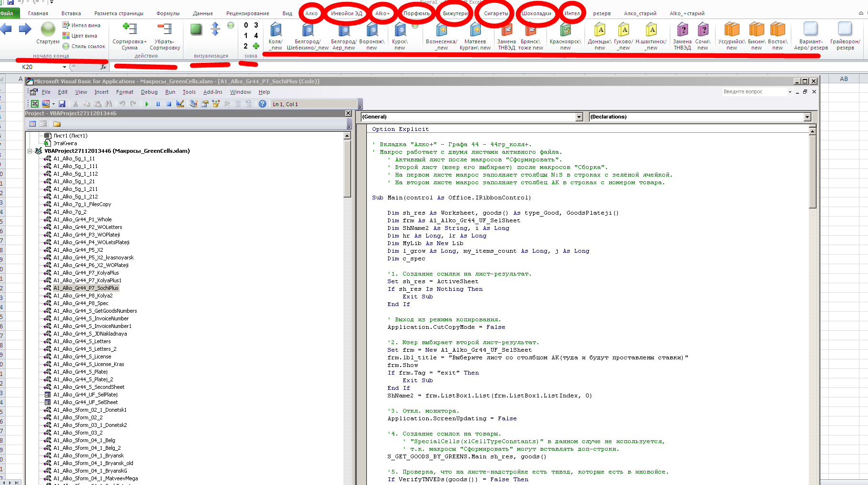Switch to the Формулы ribbon tab
Screen dimensions: 868x485
pos(168,13)
